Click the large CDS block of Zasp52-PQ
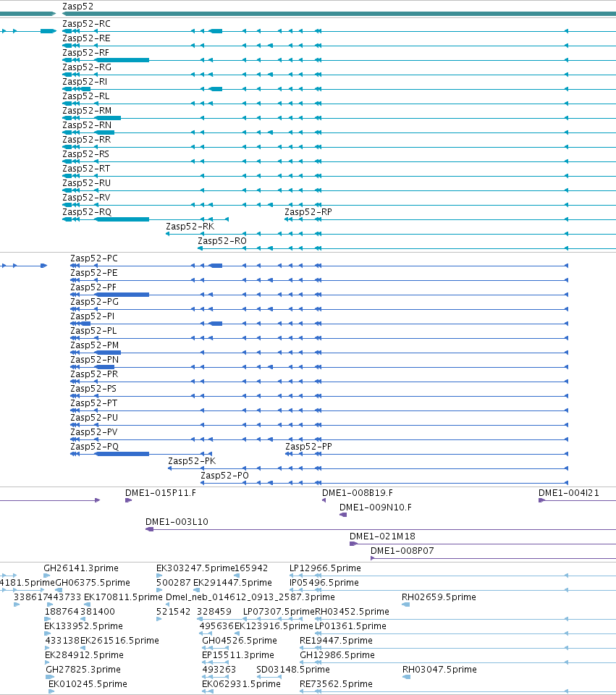Viewport: 616px width, 695px height. [123, 453]
